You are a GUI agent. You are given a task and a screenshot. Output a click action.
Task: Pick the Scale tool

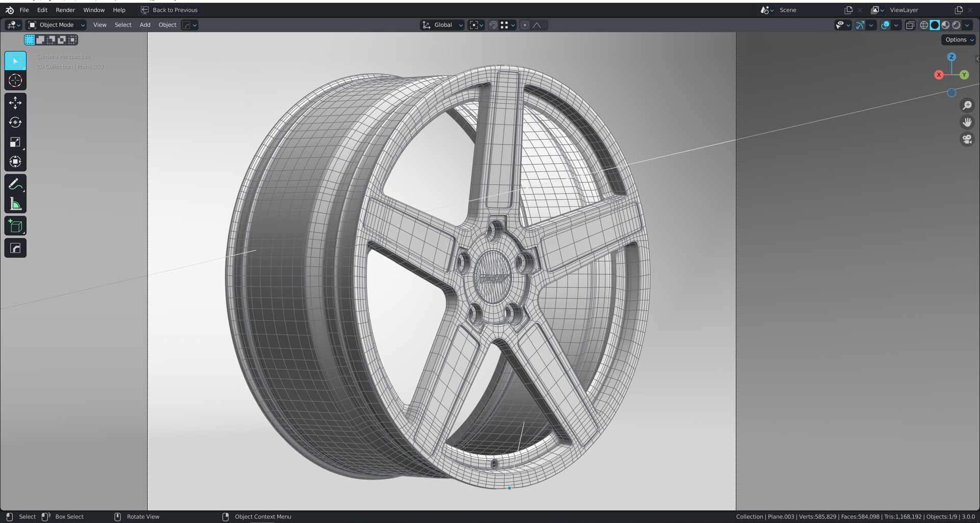(x=15, y=142)
